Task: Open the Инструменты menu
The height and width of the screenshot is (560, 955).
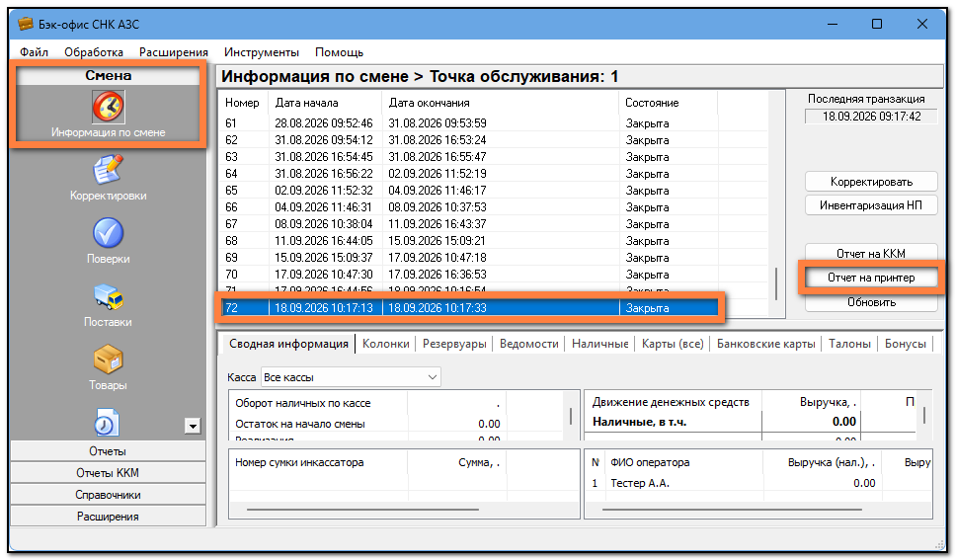Action: coord(262,52)
